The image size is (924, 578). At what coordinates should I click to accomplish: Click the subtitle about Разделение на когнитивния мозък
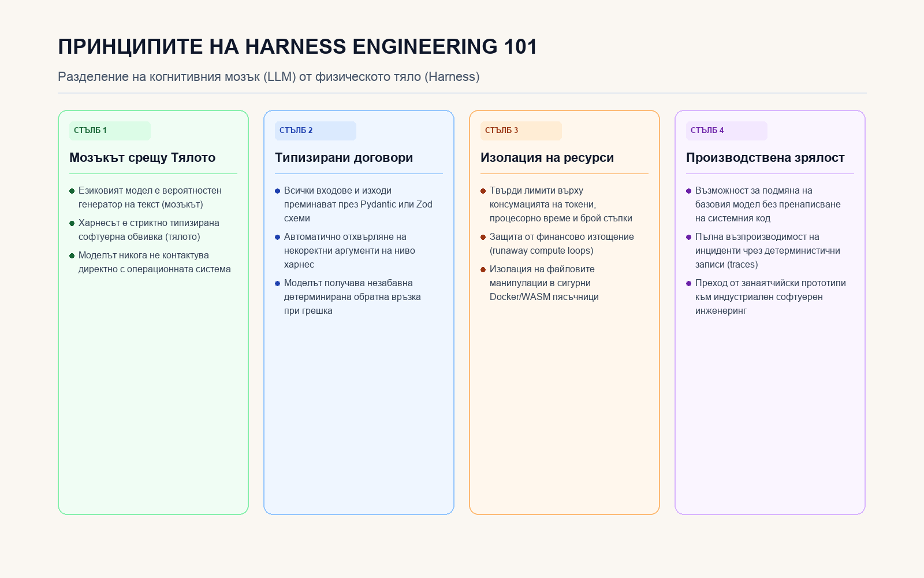269,77
